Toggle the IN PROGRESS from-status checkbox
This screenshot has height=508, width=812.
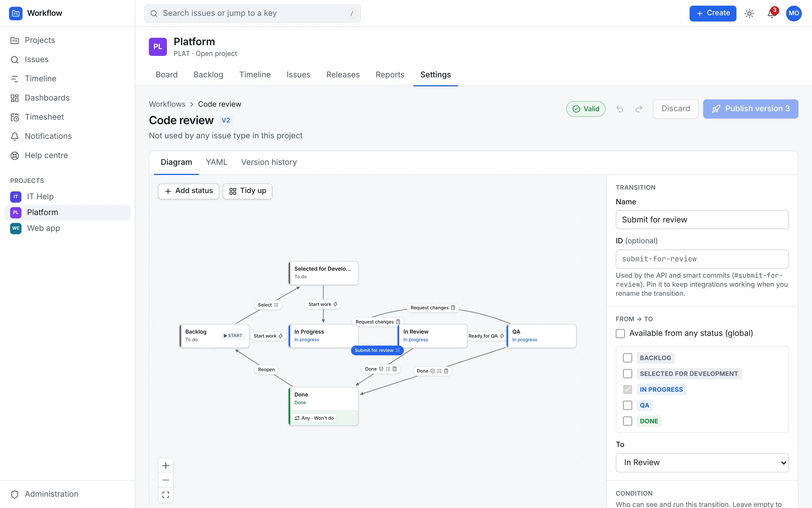(x=627, y=389)
